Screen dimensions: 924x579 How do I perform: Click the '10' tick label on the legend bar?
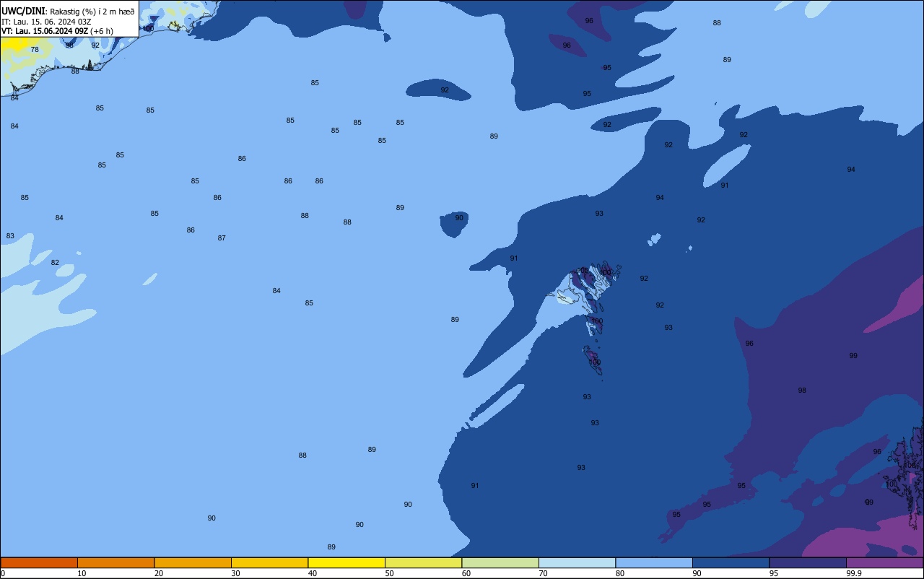(82, 573)
